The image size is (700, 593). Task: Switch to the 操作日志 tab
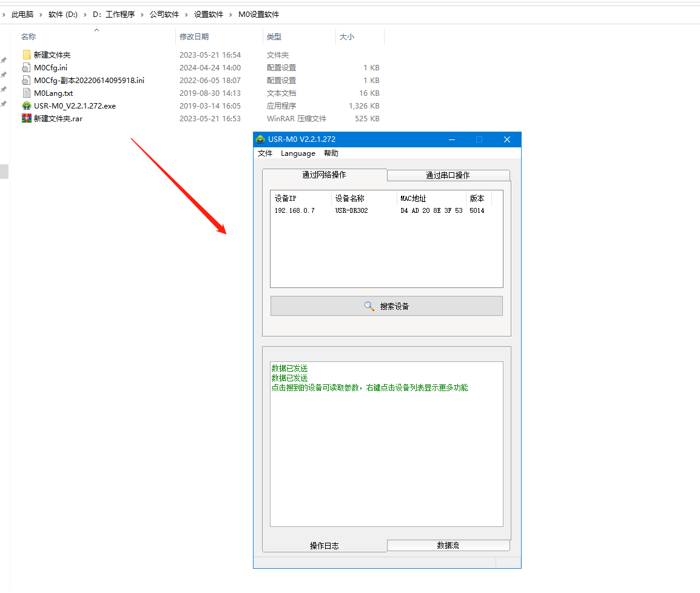[x=324, y=546]
